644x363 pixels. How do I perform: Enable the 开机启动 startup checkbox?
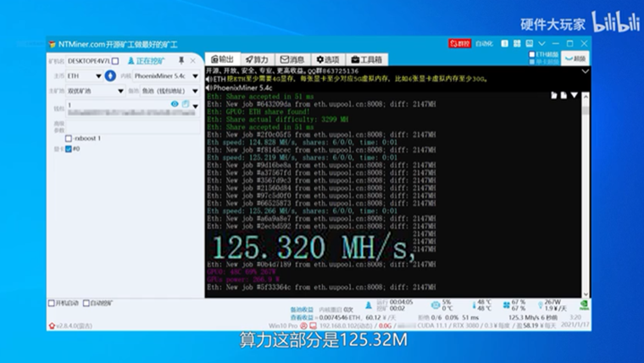click(52, 302)
